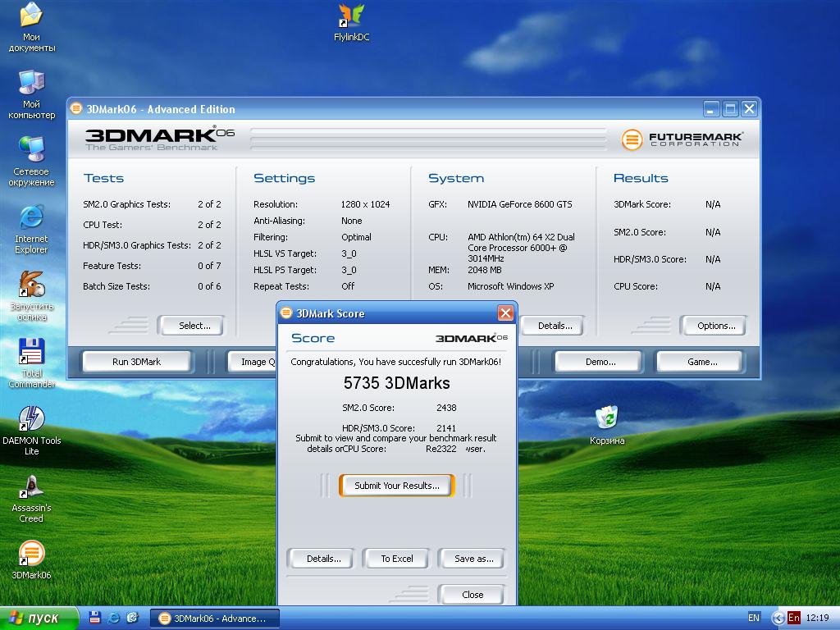Click Select... under the Tests section

tap(194, 326)
